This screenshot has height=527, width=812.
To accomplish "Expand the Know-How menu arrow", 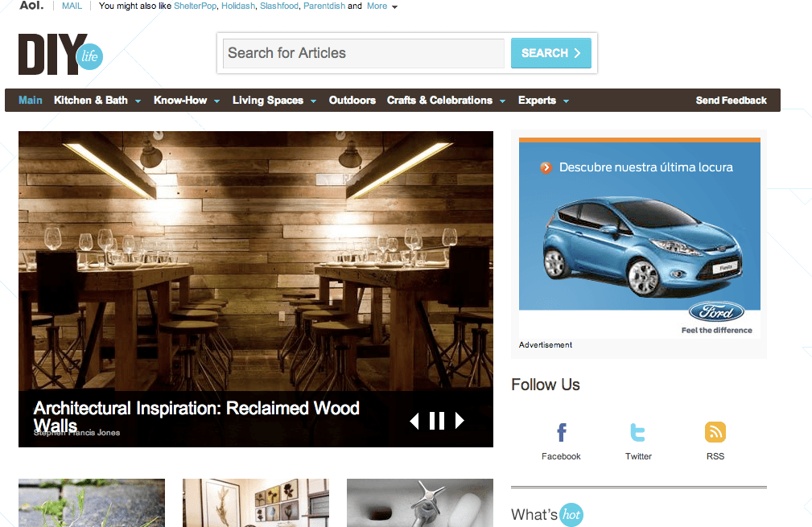I will tap(217, 101).
